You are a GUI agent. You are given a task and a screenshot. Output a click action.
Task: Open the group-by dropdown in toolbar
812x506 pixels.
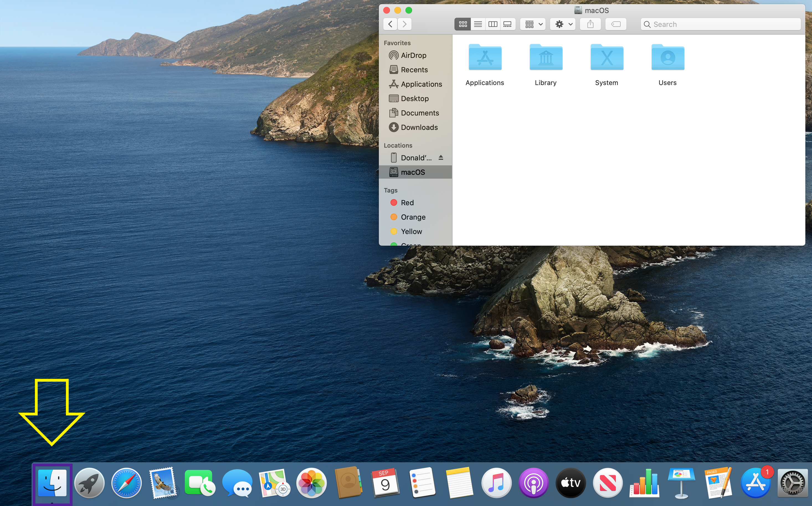533,24
